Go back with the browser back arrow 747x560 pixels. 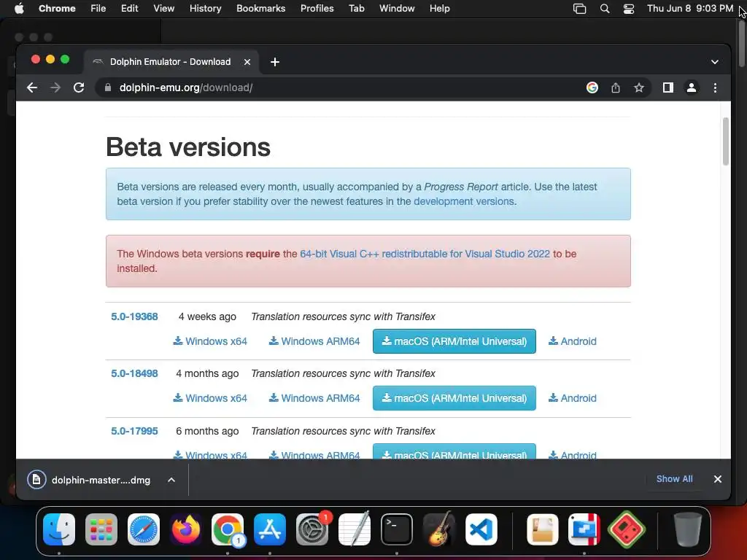(32, 87)
